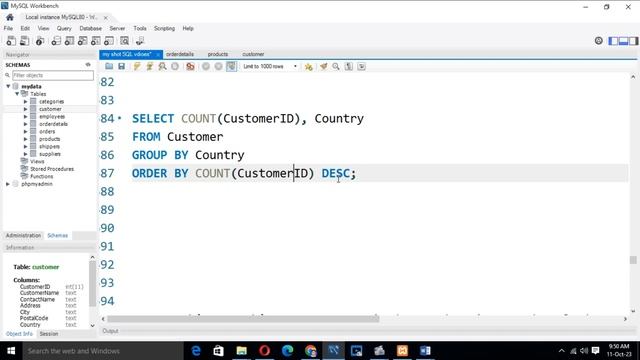Toggle the bottom output panel visibility

pos(623,41)
